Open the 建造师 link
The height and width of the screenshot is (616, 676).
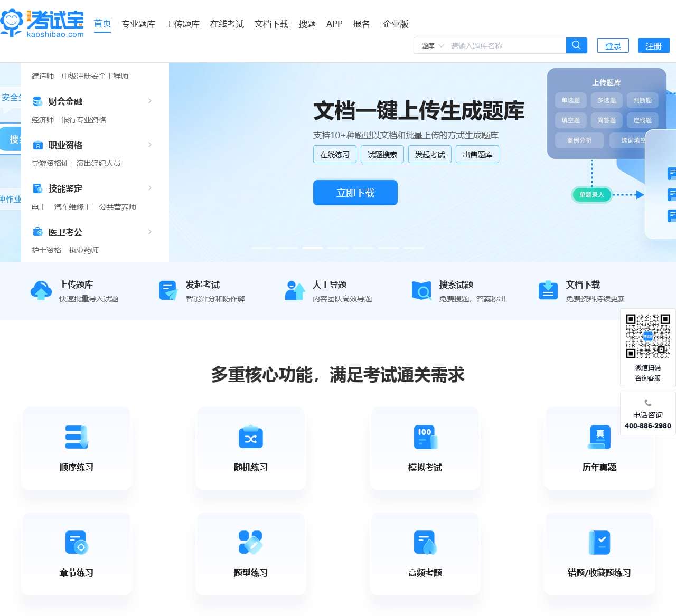click(x=43, y=76)
